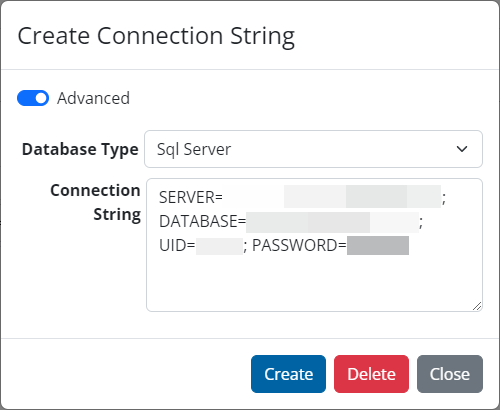This screenshot has width=500, height=410.
Task: Click the 'Create Connection String' title
Action: pos(156,36)
